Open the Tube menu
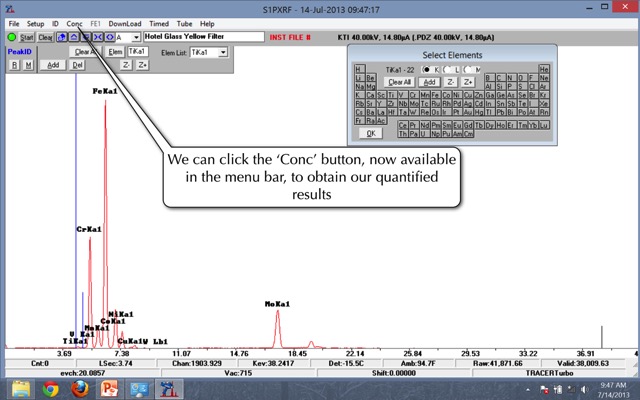The height and width of the screenshot is (400, 640). [x=184, y=24]
